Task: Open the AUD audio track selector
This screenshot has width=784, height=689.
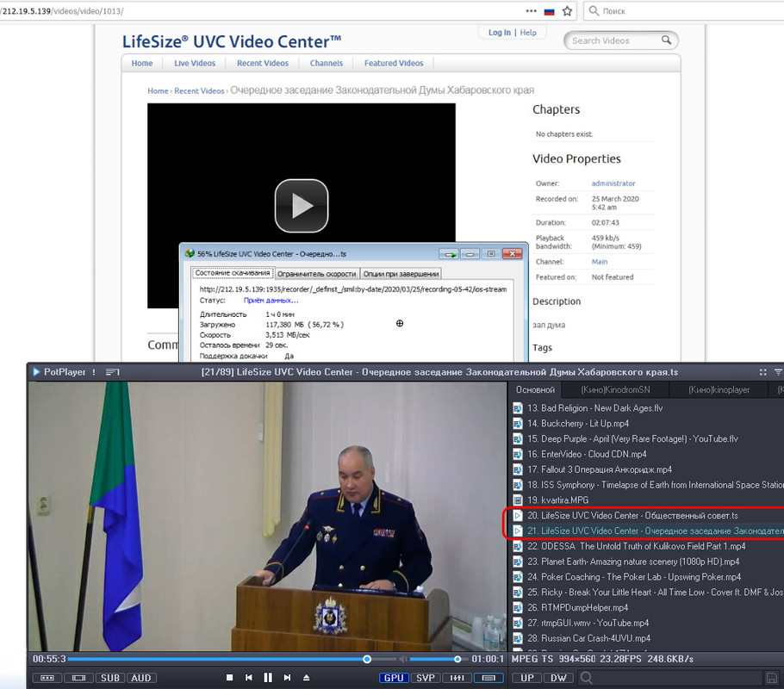Action: pos(141,678)
